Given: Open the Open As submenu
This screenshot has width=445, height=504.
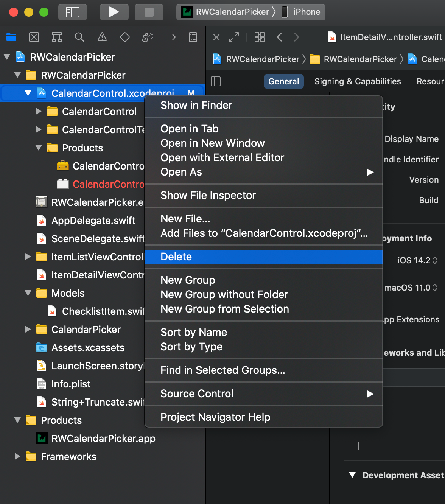Looking at the screenshot, I should click(x=264, y=172).
